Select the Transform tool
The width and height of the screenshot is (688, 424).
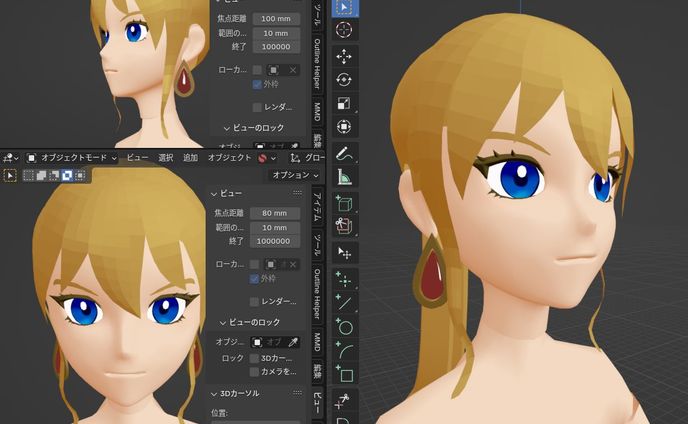(344, 126)
